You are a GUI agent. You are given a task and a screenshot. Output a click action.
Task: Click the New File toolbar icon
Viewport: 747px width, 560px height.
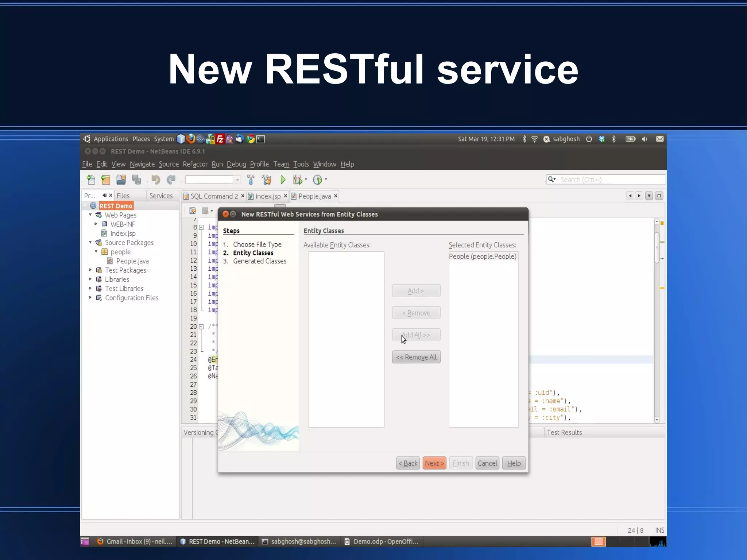[91, 179]
